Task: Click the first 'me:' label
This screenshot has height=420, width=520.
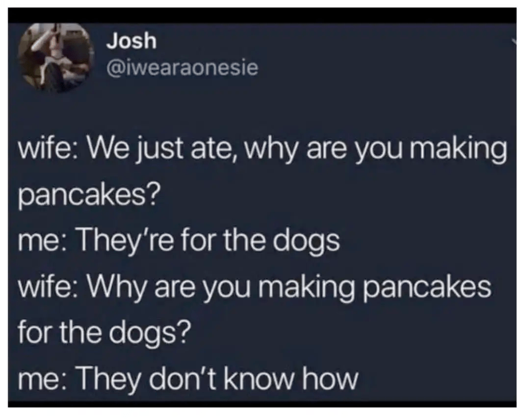Action: pyautogui.click(x=44, y=242)
